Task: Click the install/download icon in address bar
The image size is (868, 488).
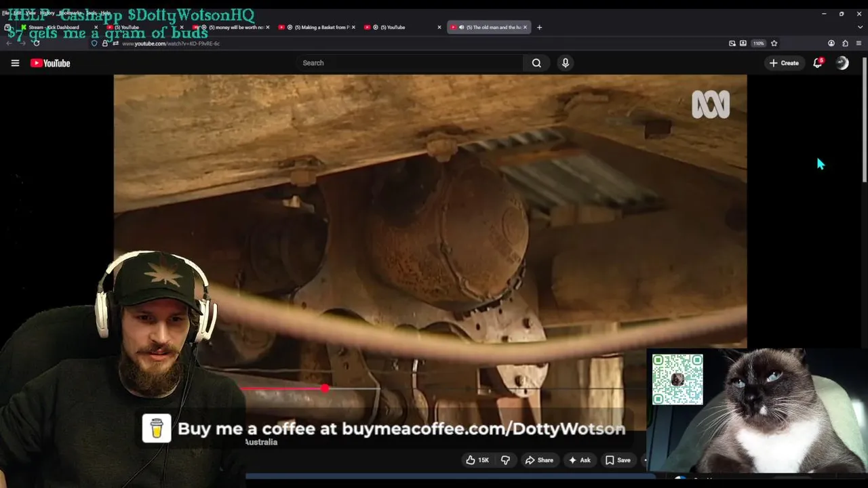Action: (743, 43)
